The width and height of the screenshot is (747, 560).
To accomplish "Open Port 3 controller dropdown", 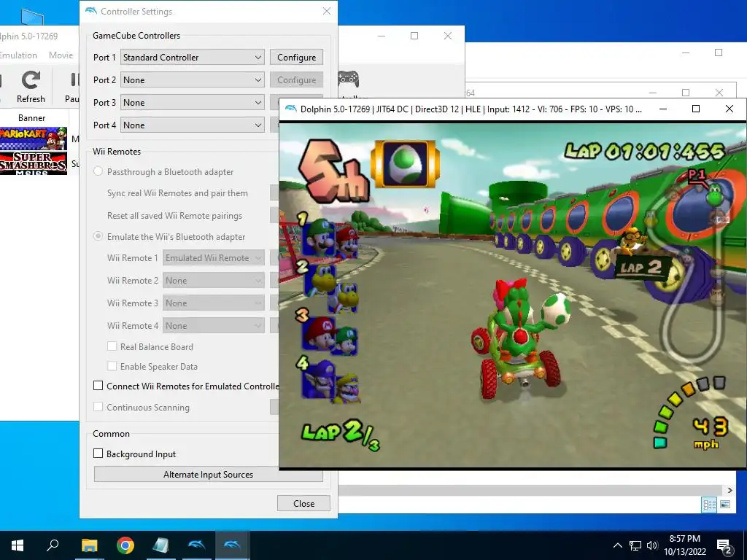I will (x=193, y=102).
